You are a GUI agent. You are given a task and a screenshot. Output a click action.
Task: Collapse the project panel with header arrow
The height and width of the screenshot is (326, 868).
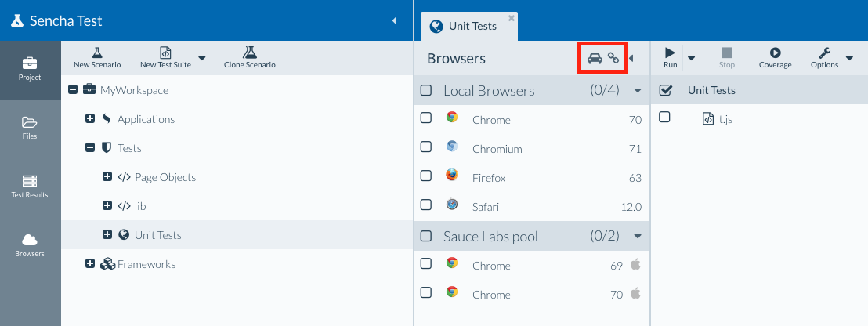click(x=394, y=21)
